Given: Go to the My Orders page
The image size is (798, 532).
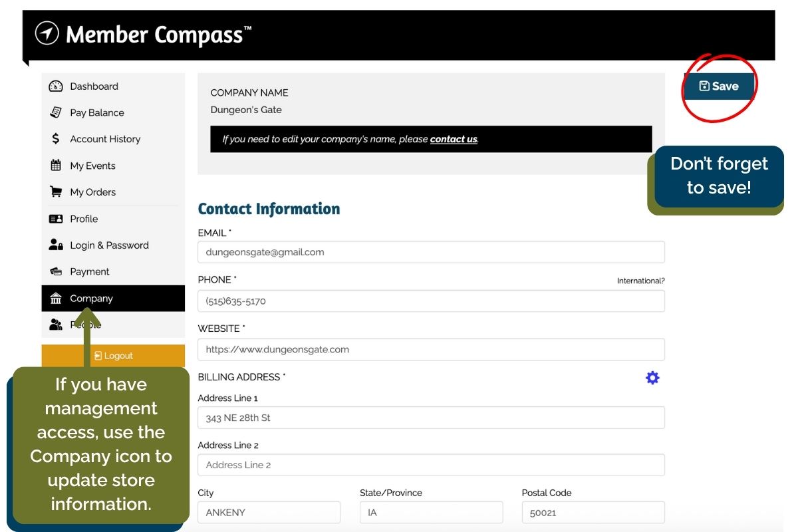Looking at the screenshot, I should coord(92,192).
